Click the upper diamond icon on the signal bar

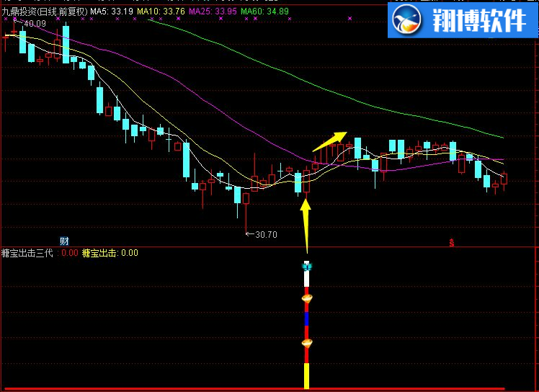[x=307, y=298]
